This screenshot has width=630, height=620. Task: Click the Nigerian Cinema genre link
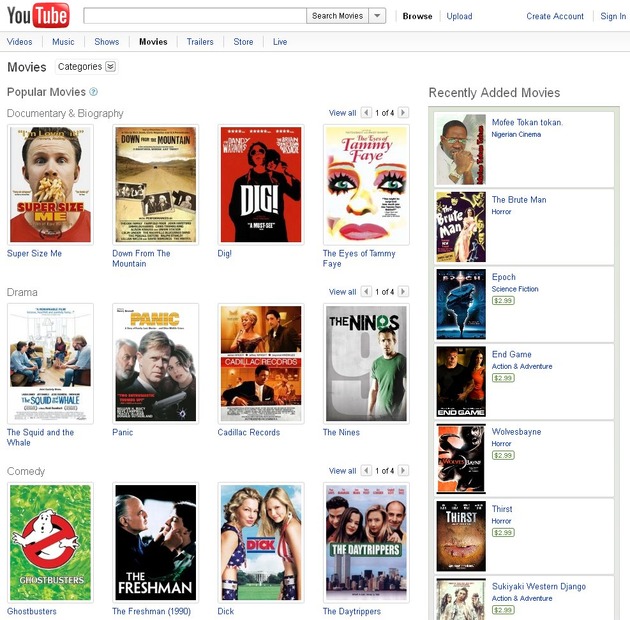coord(516,134)
